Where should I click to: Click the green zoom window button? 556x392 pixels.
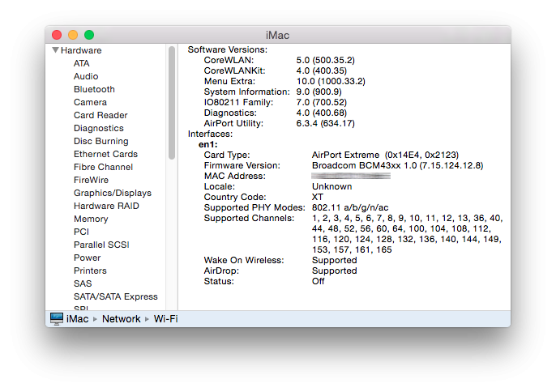(x=89, y=35)
